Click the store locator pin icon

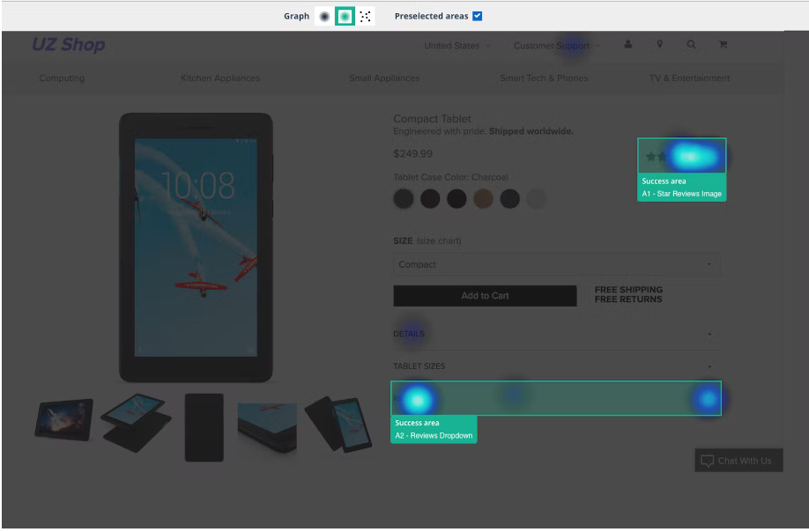[x=659, y=44]
